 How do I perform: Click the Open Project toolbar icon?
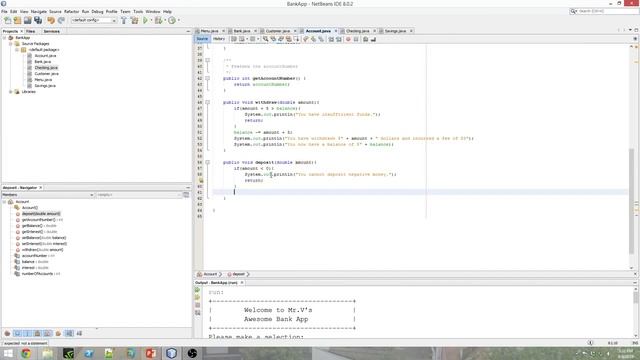[27, 20]
